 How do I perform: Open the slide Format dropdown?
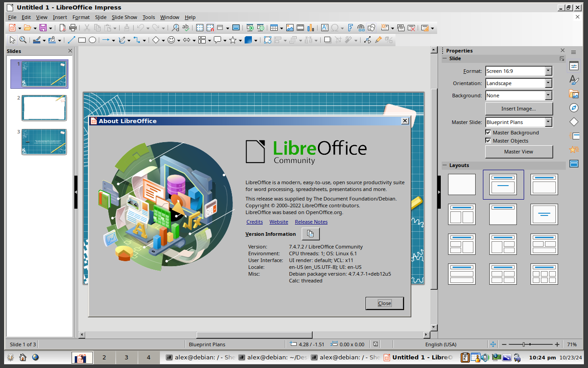[548, 71]
